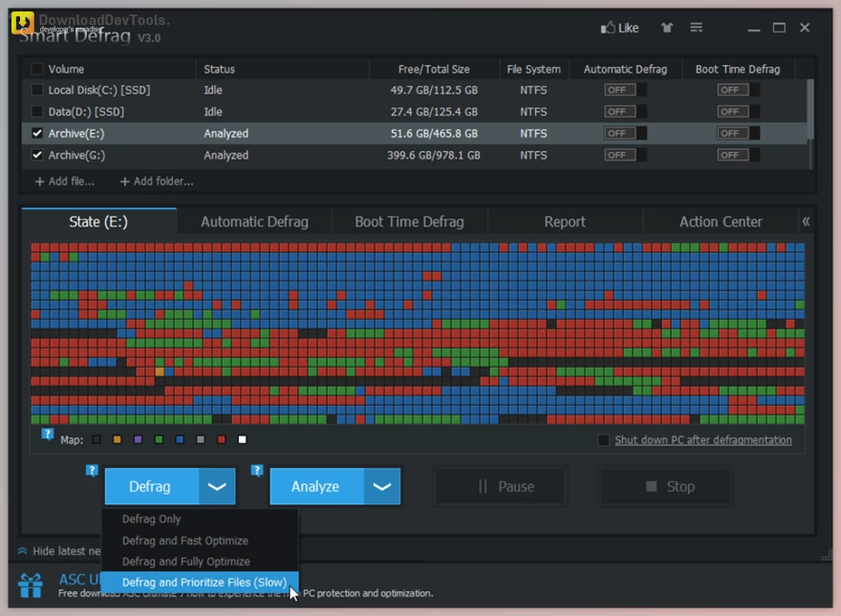
Task: Switch to the State (E:) tab
Action: [x=98, y=222]
